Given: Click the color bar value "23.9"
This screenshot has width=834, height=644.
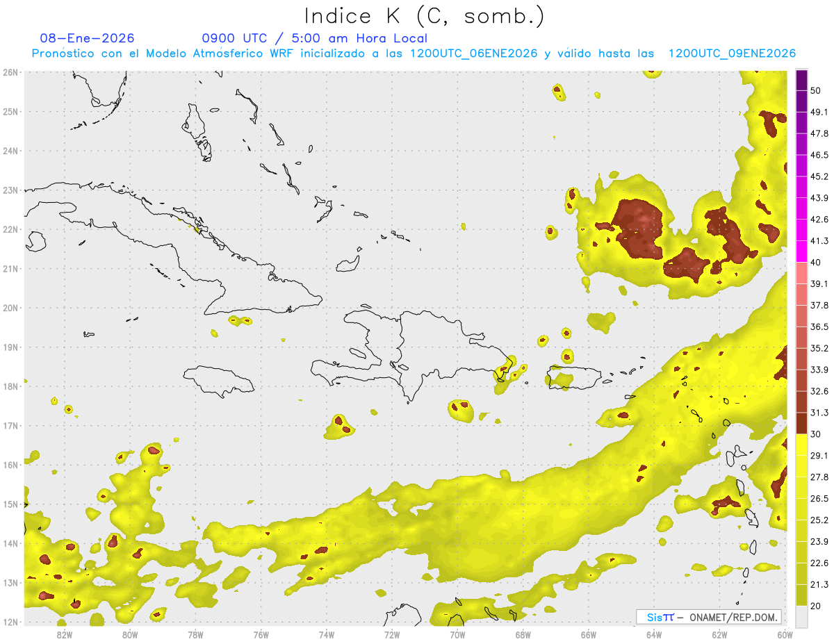Looking at the screenshot, I should [819, 541].
